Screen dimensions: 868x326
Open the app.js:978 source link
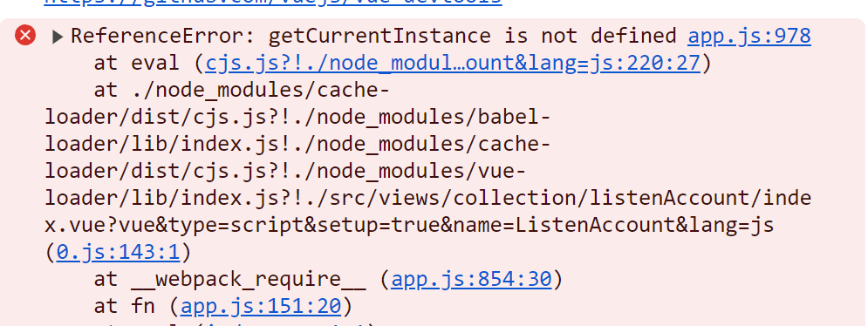pos(749,36)
